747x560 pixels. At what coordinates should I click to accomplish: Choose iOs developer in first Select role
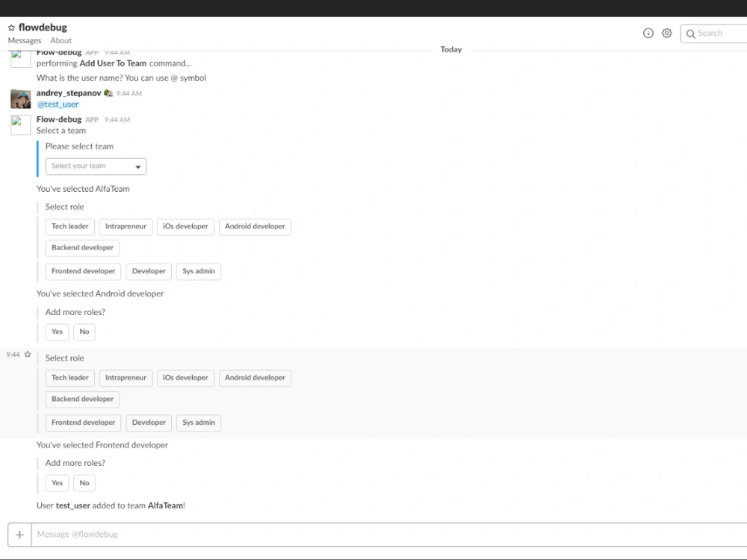coord(185,227)
